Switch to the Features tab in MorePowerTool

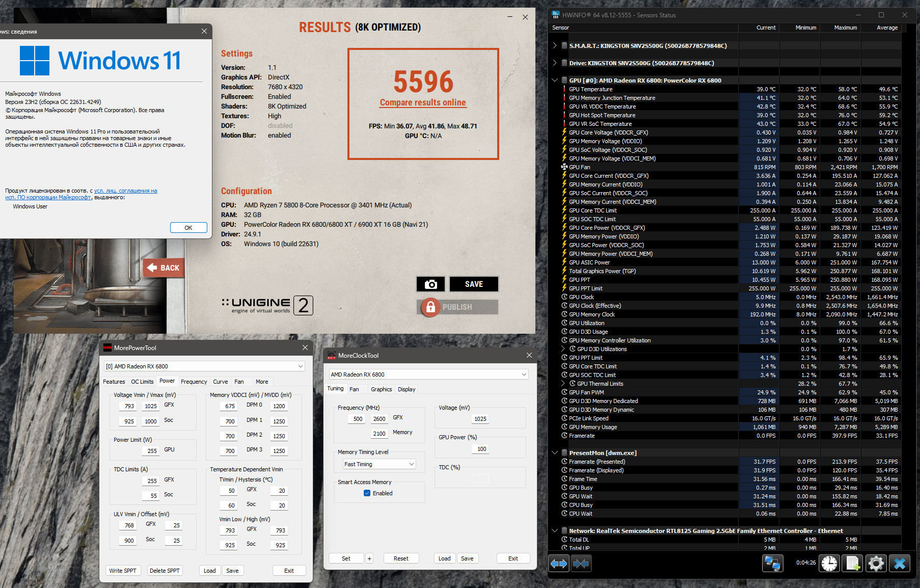(114, 382)
